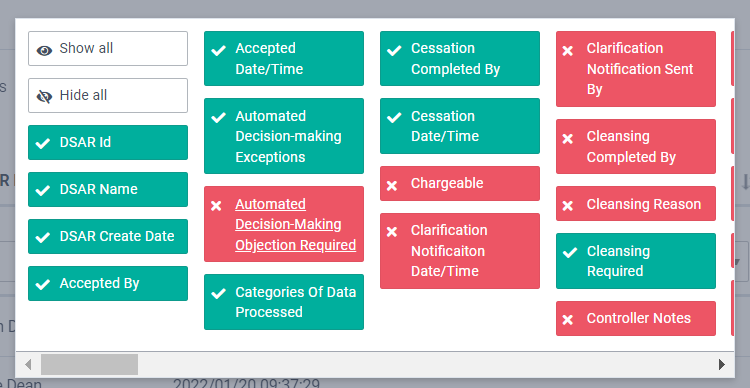Enable Cleansing Completed By column
Screen dimensions: 750x388
pos(636,146)
